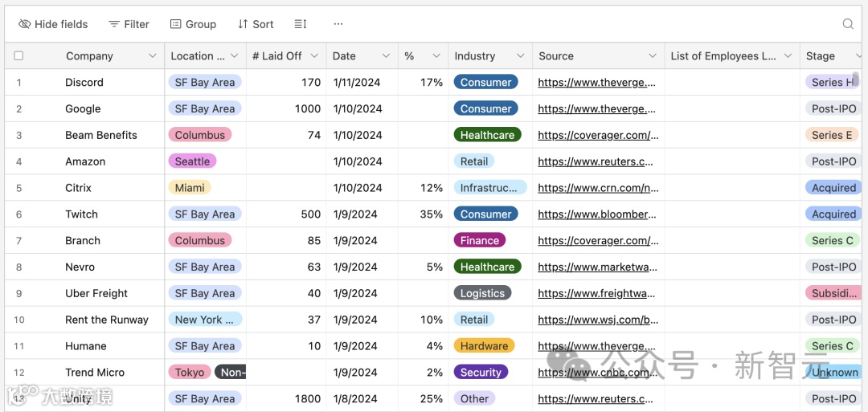Select the Finance industry tag
The image size is (868, 412).
(x=479, y=241)
